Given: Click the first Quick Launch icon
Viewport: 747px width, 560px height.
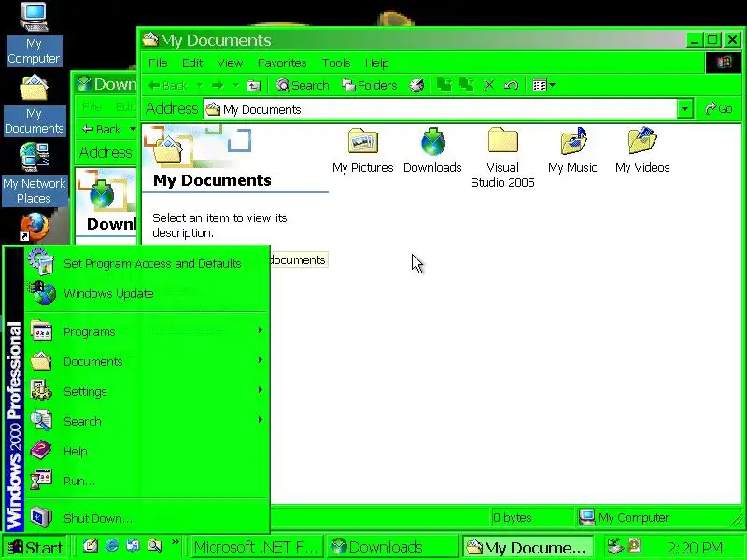Looking at the screenshot, I should point(91,545).
